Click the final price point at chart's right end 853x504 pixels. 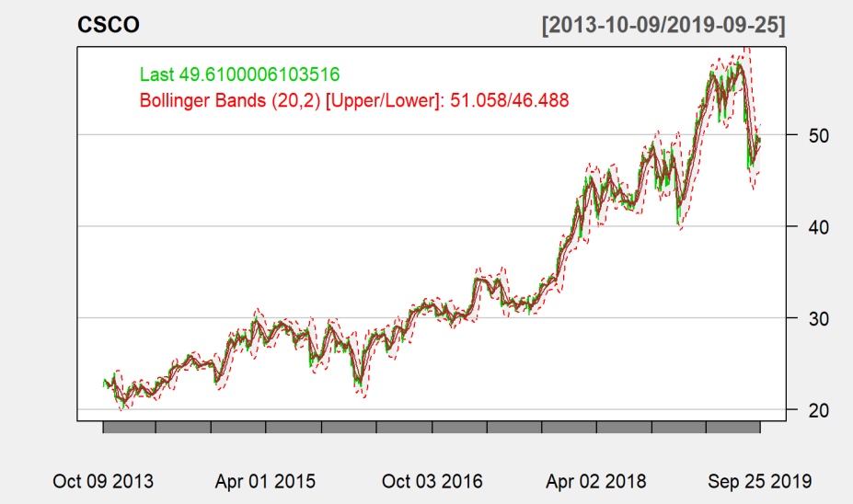coord(759,139)
